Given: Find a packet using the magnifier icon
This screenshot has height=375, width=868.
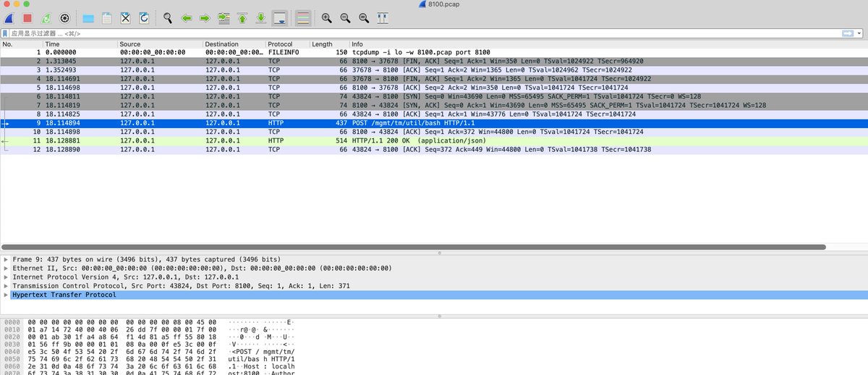Looking at the screenshot, I should (168, 17).
